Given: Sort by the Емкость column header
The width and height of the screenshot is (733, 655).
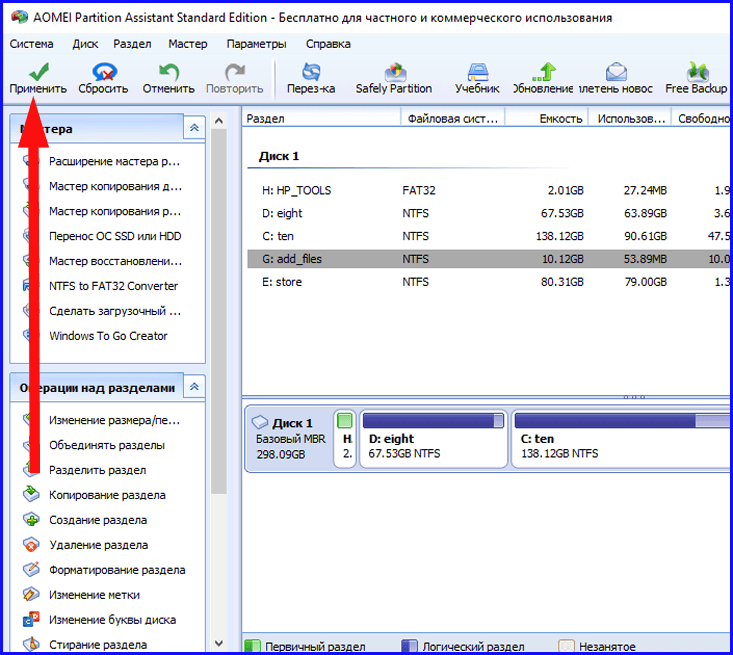Looking at the screenshot, I should coord(547,118).
